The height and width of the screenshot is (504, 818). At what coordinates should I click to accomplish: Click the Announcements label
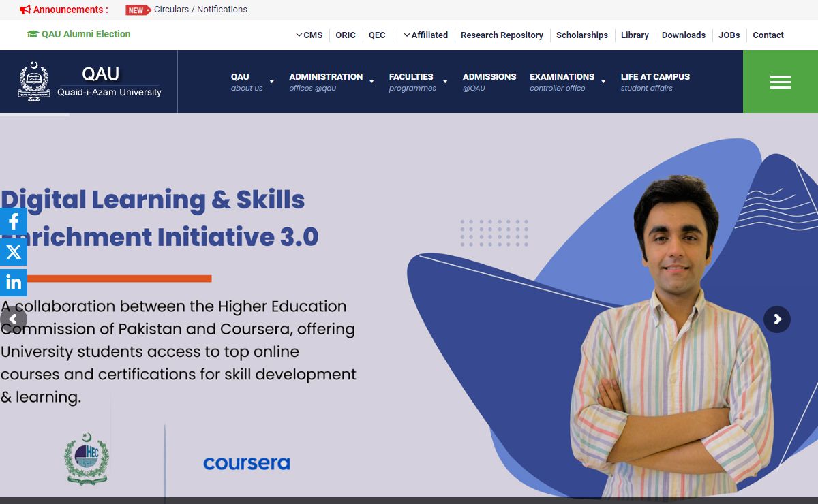(x=71, y=10)
